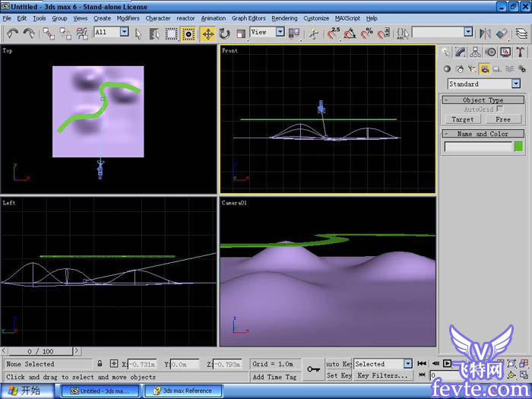The height and width of the screenshot is (399, 532).
Task: Activate the Select and Rotate tool
Action: tap(224, 33)
